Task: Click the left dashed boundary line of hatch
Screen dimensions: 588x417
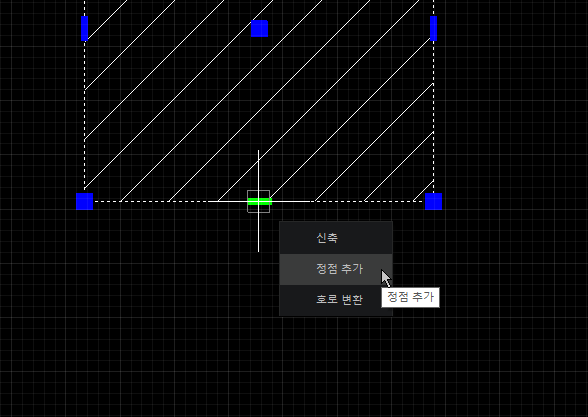Action: click(x=84, y=112)
